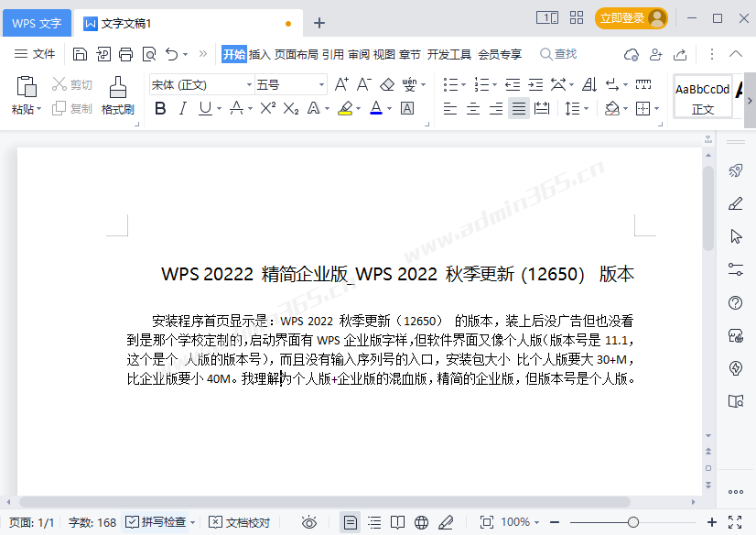Click the cloud sync status icon

click(x=632, y=55)
